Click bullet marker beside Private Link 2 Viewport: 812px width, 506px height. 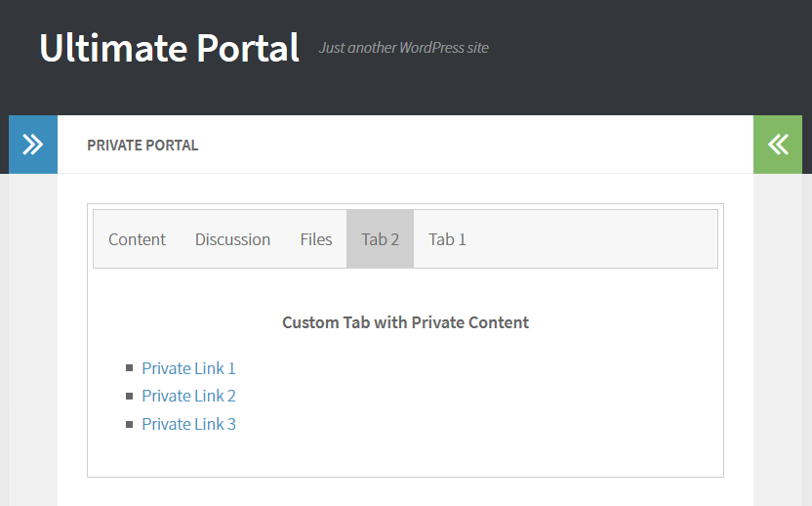(x=130, y=396)
